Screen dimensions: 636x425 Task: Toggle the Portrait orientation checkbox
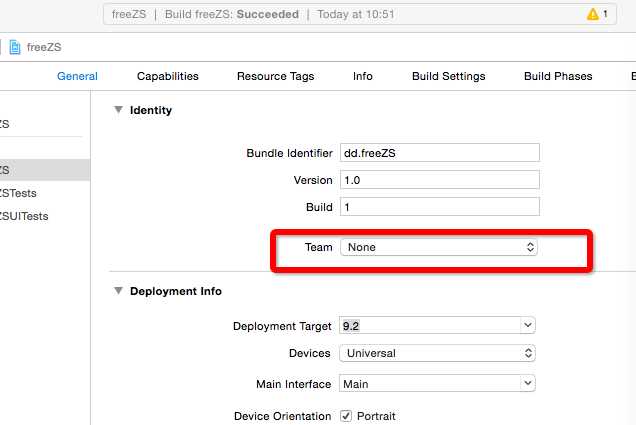[346, 416]
